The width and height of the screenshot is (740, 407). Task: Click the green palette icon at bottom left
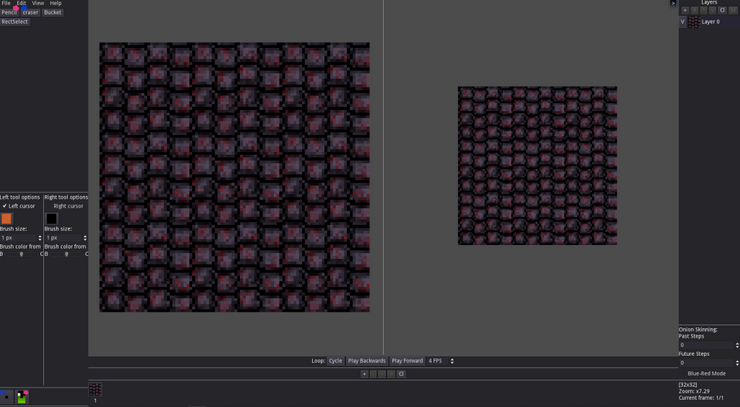pos(22,397)
